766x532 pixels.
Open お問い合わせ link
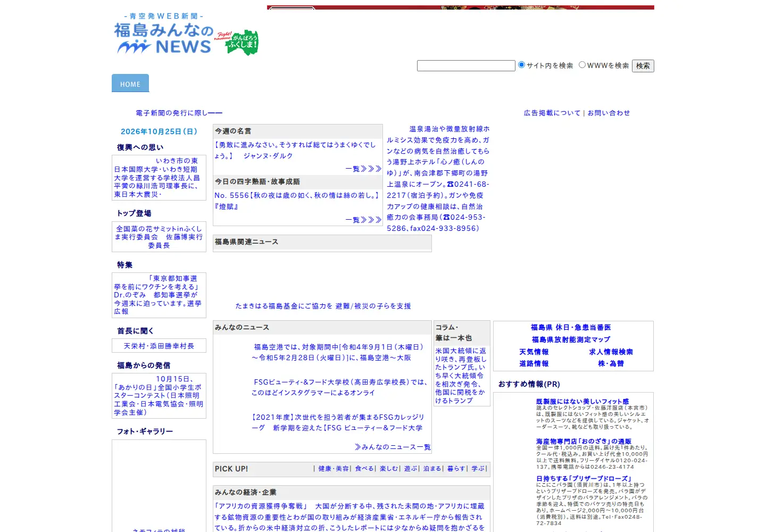[609, 113]
